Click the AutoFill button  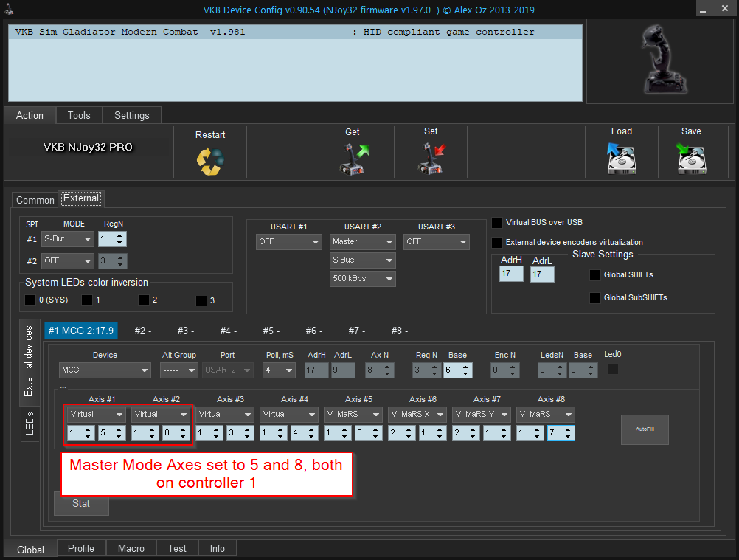[x=645, y=429]
